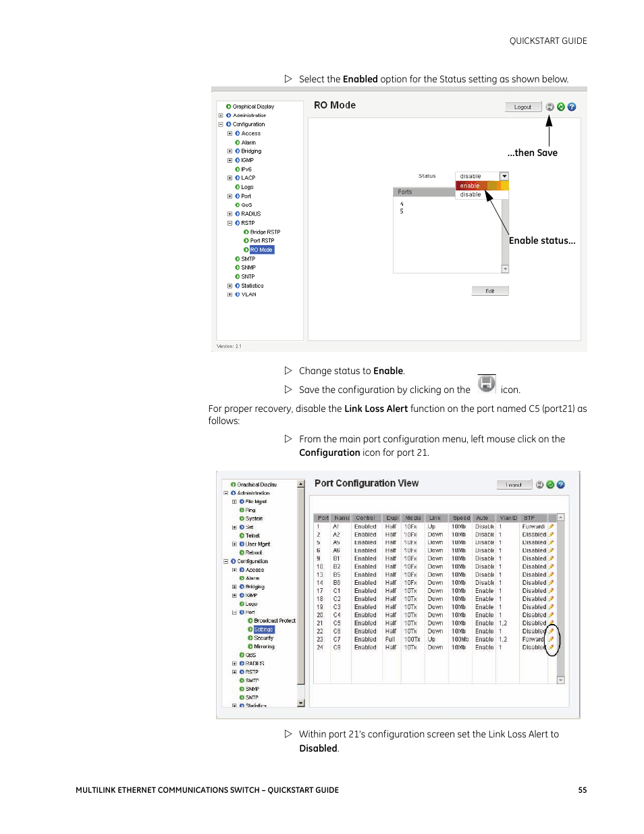Click the edit pencil for port 21 (C5)
644x834 pixels.
point(551,623)
